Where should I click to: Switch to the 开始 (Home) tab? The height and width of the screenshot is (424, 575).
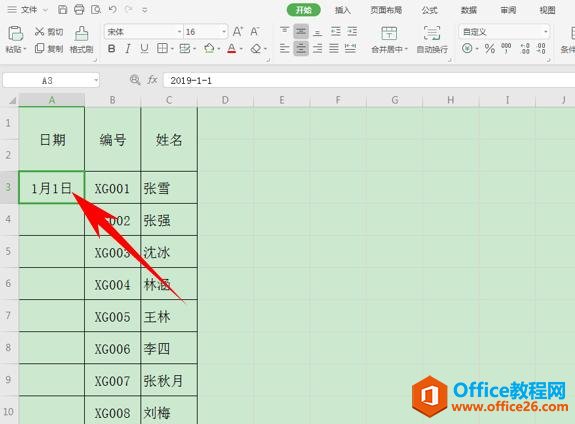(304, 10)
